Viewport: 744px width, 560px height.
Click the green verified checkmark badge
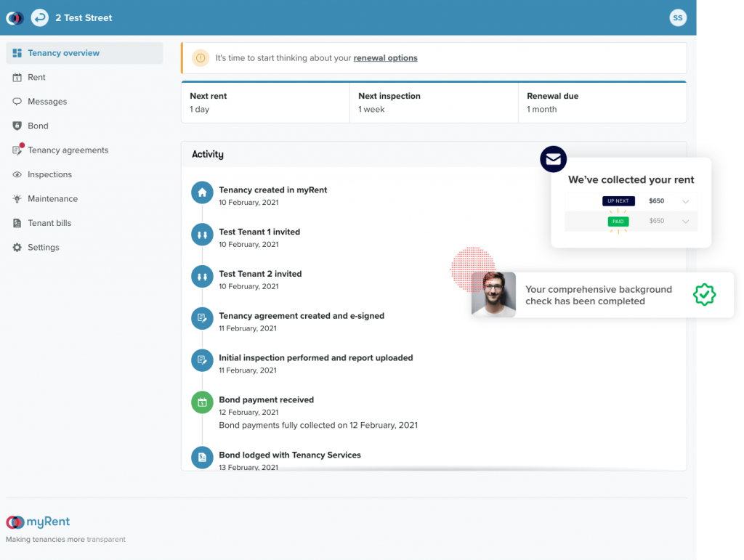tap(704, 294)
